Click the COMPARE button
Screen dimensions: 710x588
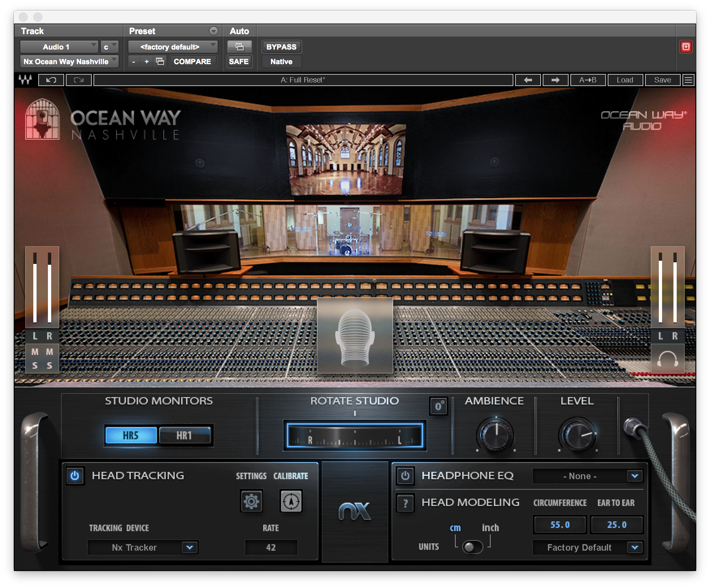coord(193,61)
